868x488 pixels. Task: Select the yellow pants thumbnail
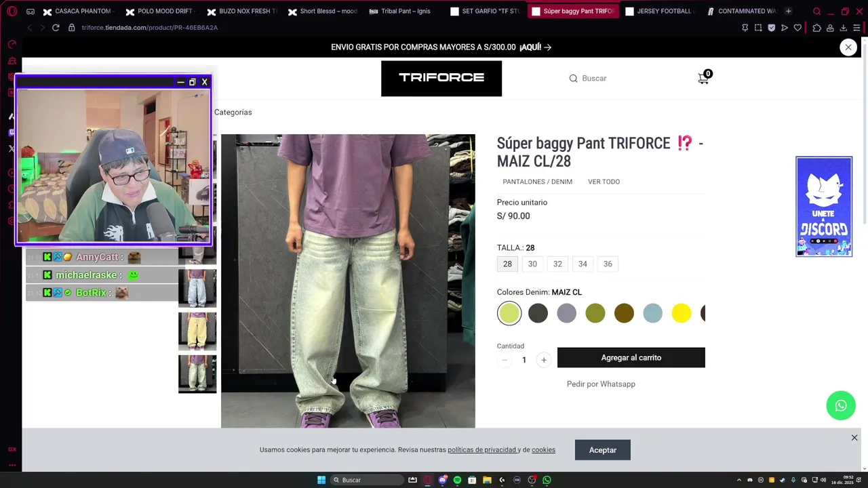pos(197,331)
